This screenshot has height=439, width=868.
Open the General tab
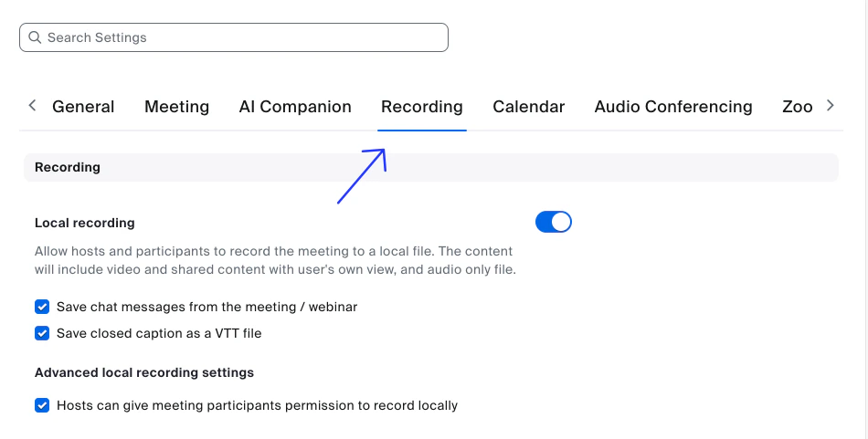click(x=83, y=107)
